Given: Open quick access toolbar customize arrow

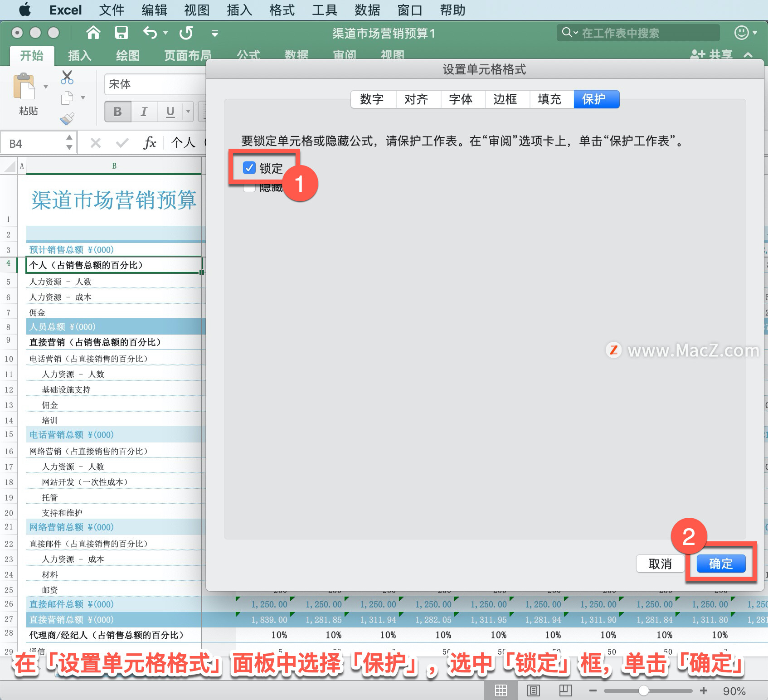Looking at the screenshot, I should 215,33.
